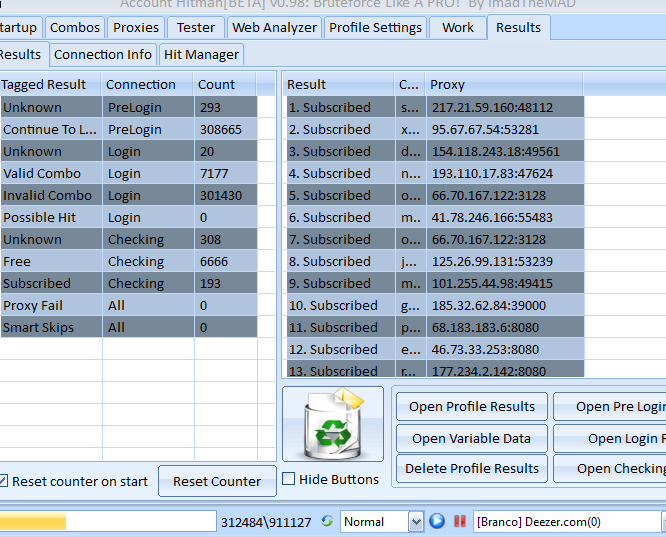Pause the job with the red pause button
666x537 pixels.
coord(460,521)
